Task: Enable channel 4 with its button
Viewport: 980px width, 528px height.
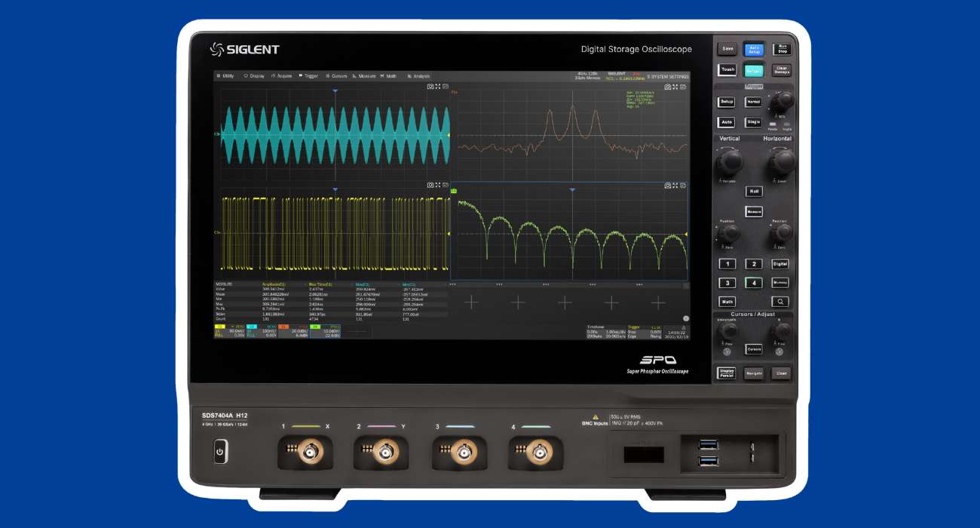Action: pyautogui.click(x=754, y=284)
